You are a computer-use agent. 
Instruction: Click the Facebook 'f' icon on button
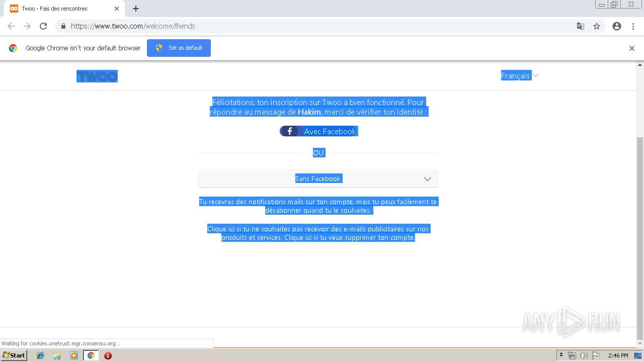pyautogui.click(x=289, y=131)
